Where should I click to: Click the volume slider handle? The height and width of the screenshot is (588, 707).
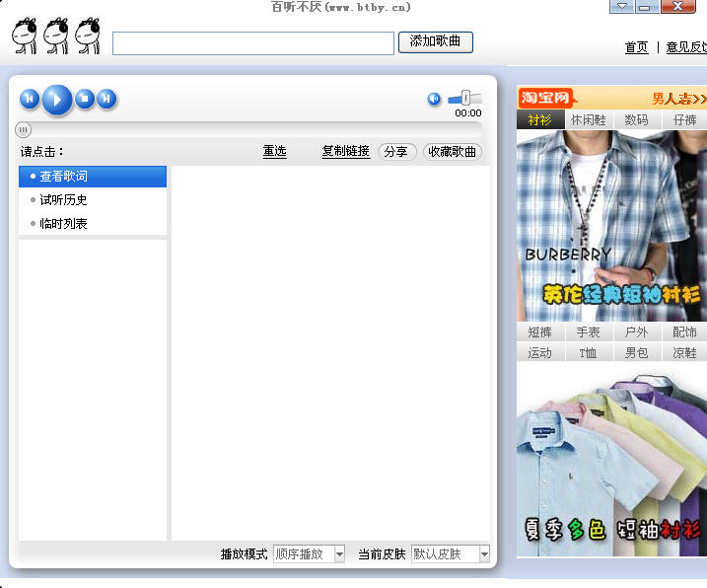[465, 98]
